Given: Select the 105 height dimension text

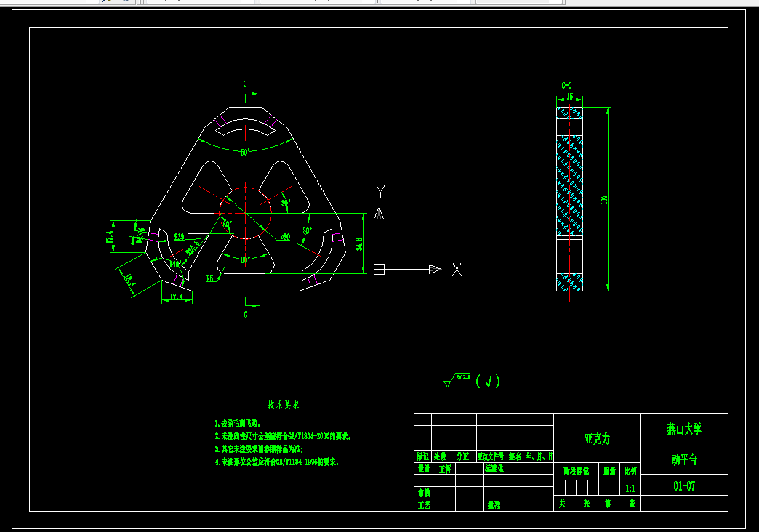Looking at the screenshot, I should (603, 199).
